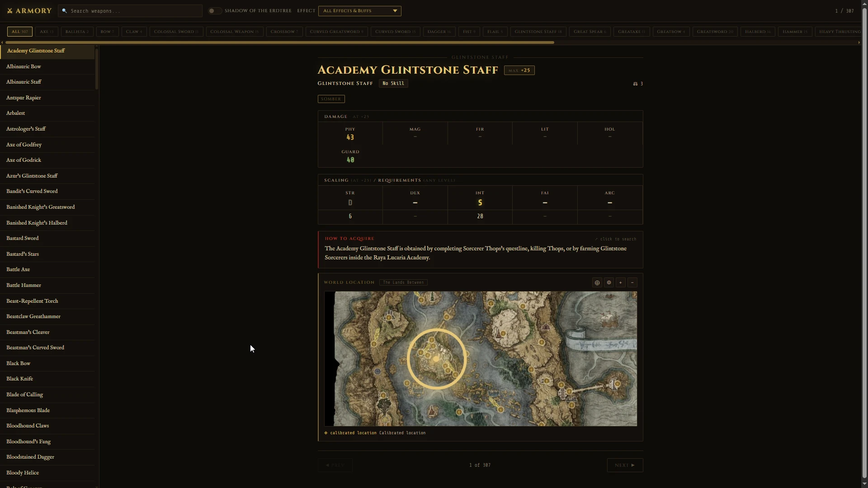The width and height of the screenshot is (868, 488).
Task: Click the highlighted Raya Lucaria location marker
Action: point(436,359)
